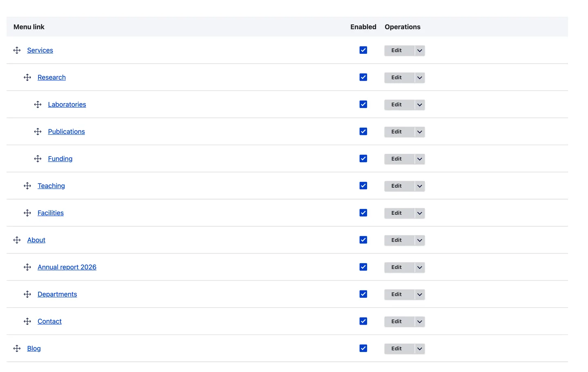The width and height of the screenshot is (588, 372).
Task: Click the drag handle for Annual report 2026
Action: pyautogui.click(x=27, y=267)
